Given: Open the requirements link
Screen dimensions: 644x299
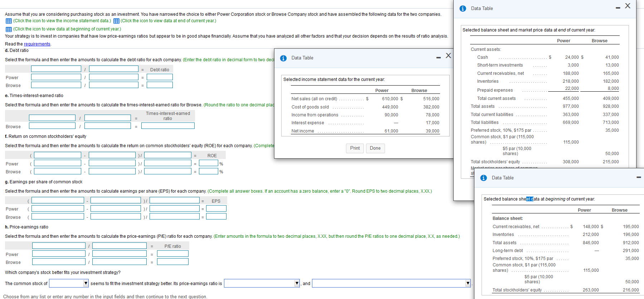Looking at the screenshot, I should click(37, 44).
